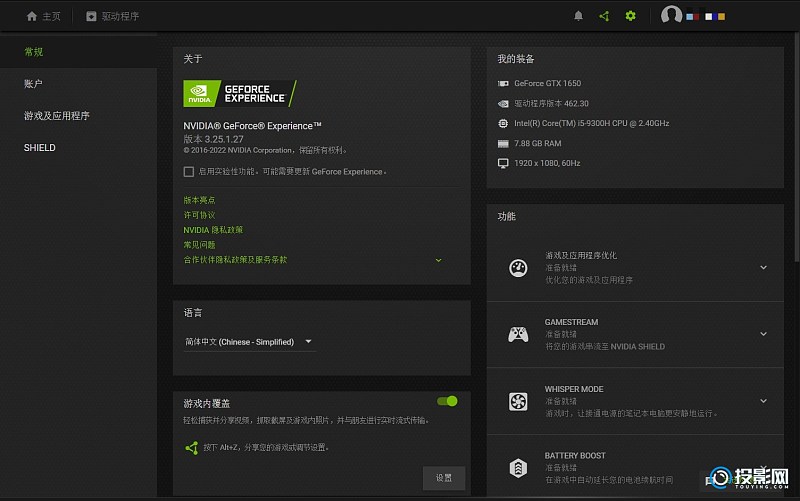Click the gauge icon for 游戏及应用程序优化
Image resolution: width=800 pixels, height=501 pixels.
518,268
